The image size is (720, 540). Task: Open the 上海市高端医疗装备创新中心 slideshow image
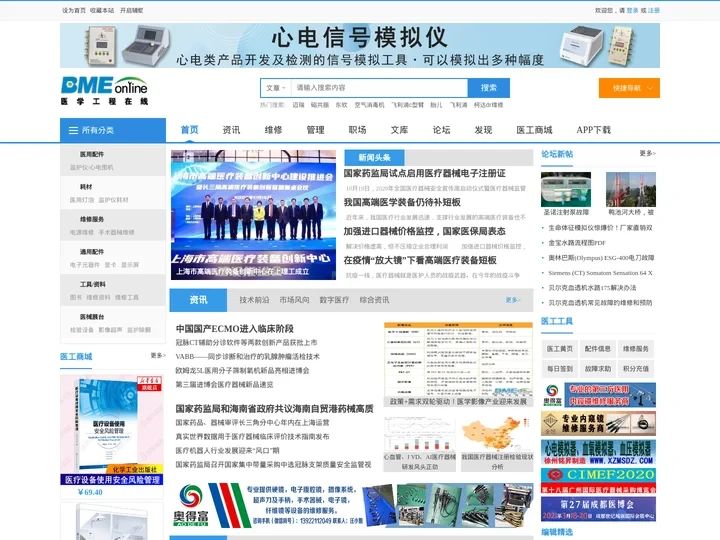253,214
